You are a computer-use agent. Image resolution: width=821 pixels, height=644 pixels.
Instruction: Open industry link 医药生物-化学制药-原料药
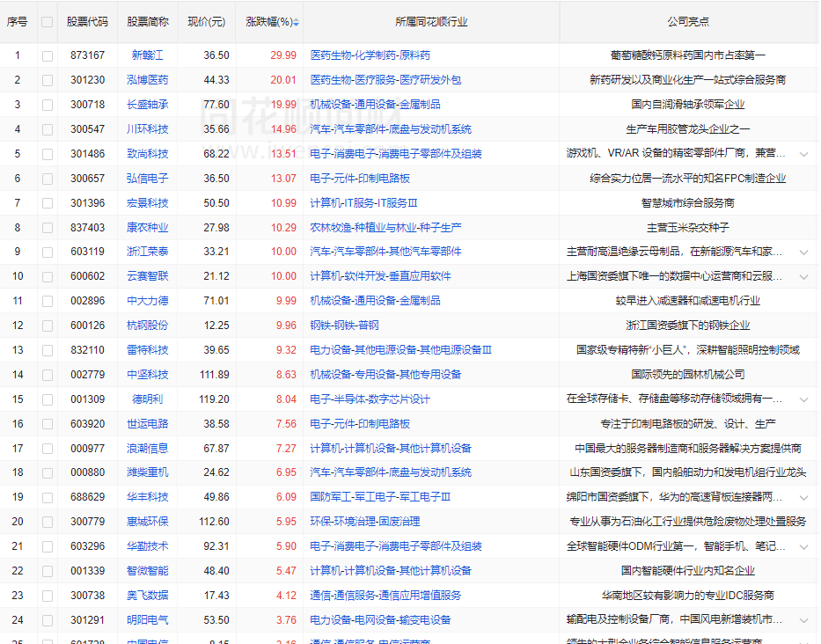coord(370,55)
